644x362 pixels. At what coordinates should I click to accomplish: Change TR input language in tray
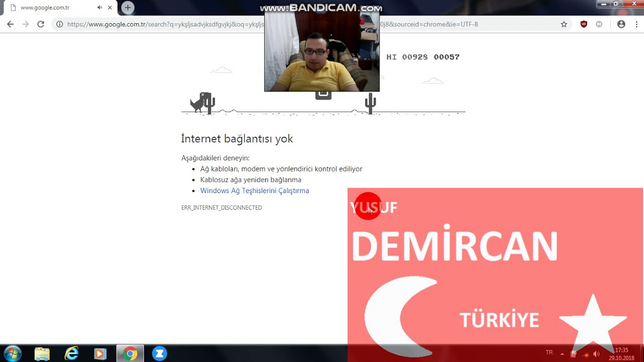click(x=549, y=353)
